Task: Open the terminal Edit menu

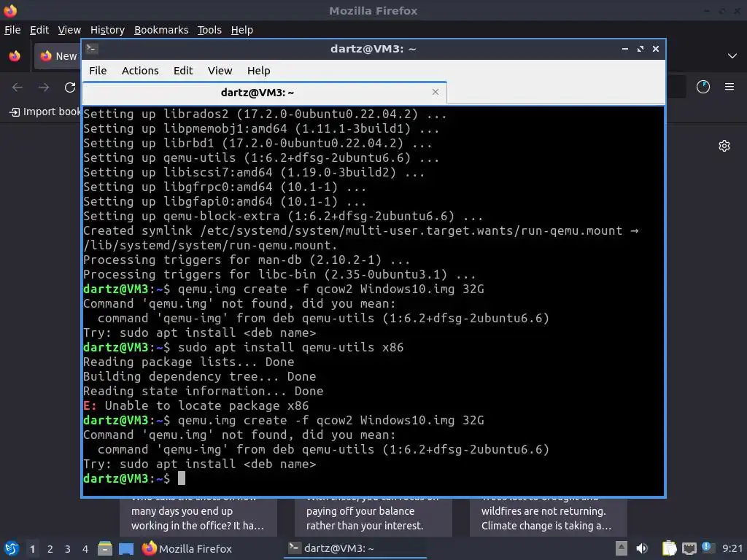Action: [x=183, y=71]
